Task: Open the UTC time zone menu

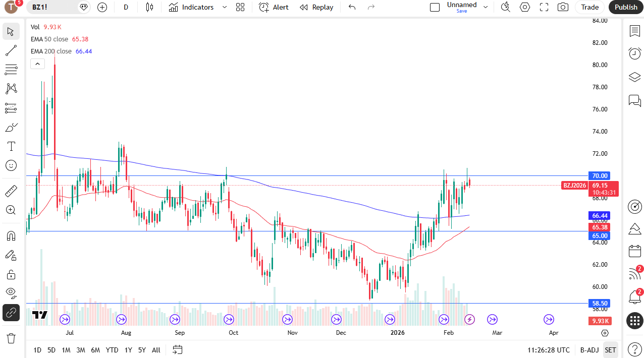Action: click(x=549, y=350)
